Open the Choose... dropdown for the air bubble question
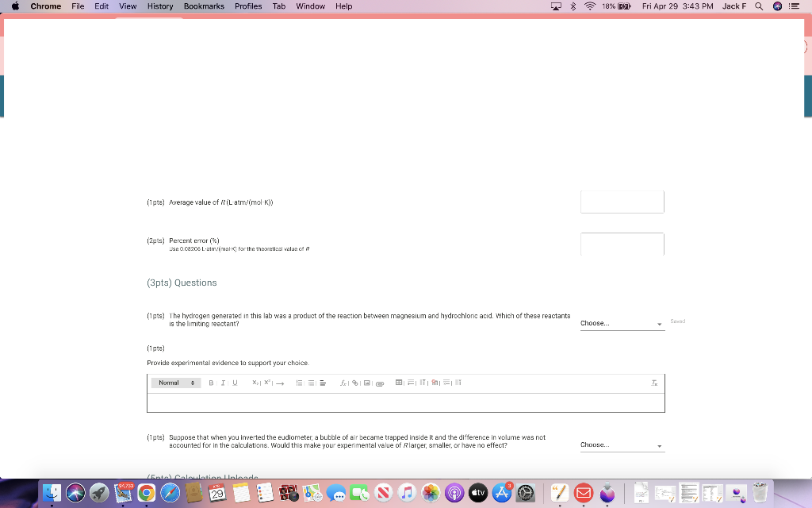The image size is (812, 508). tap(622, 444)
